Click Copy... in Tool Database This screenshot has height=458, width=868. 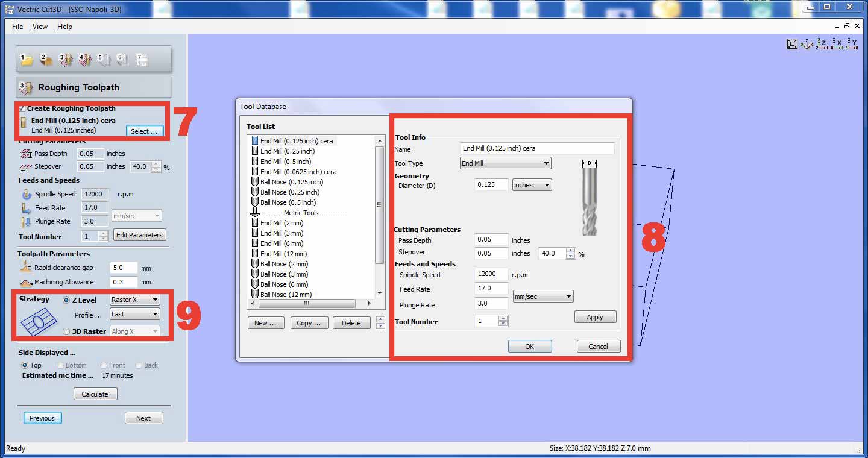(309, 323)
